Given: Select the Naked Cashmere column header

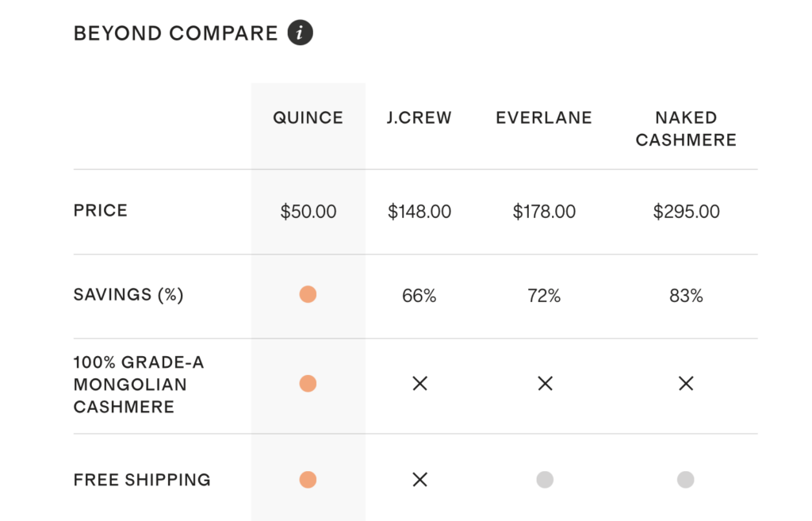Looking at the screenshot, I should coord(686,129).
